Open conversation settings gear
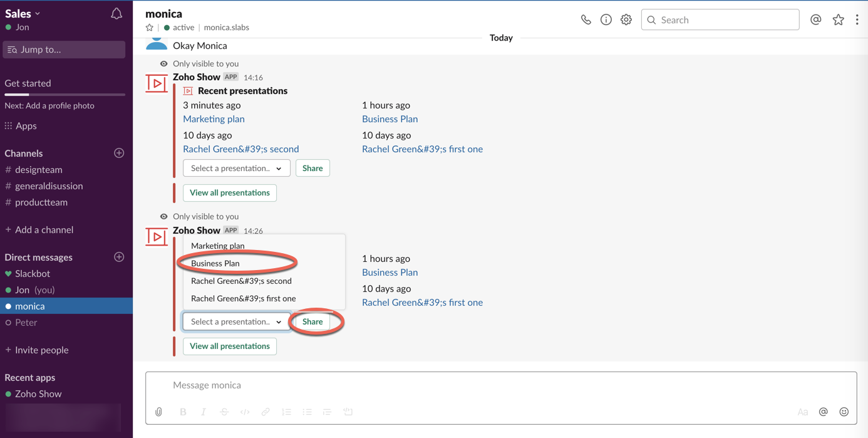 [x=626, y=20]
